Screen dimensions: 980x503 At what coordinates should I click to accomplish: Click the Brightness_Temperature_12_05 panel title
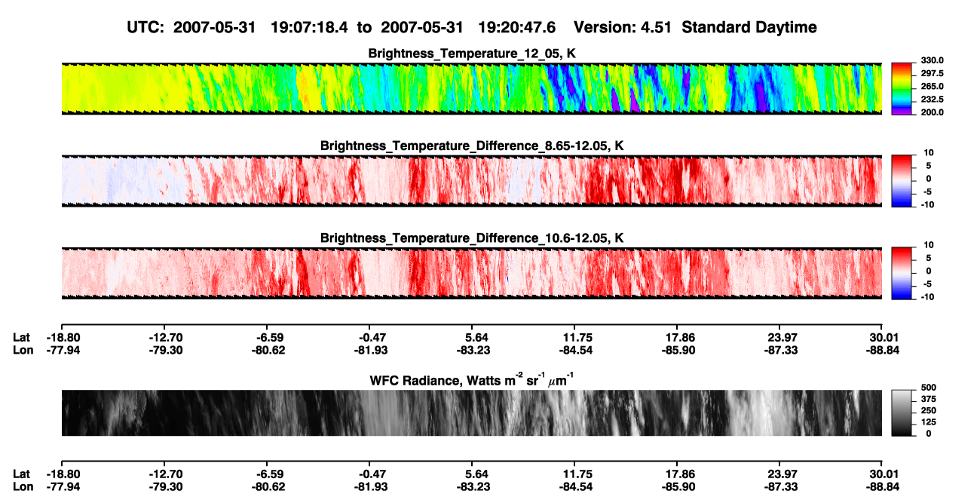point(471,54)
